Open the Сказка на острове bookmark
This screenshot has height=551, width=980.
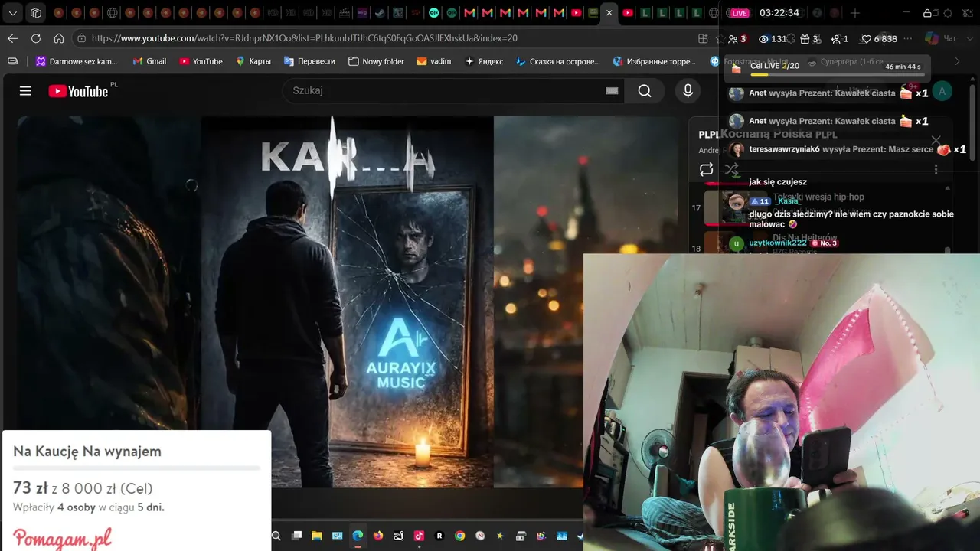(558, 61)
